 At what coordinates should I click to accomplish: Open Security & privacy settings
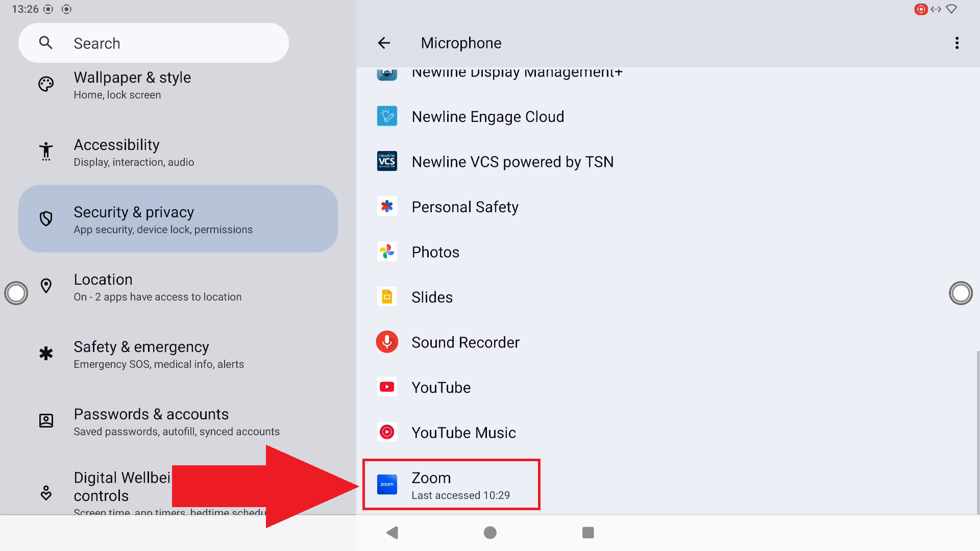coord(178,219)
